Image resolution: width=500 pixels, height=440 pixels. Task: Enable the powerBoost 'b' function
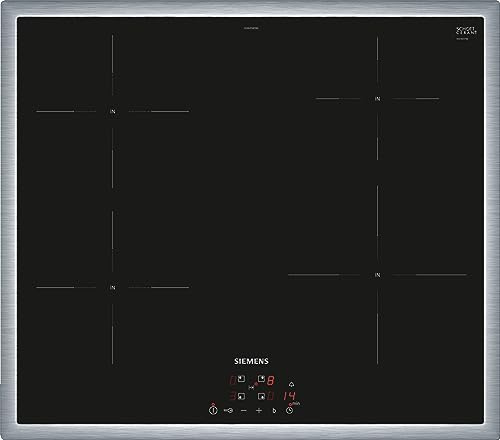pyautogui.click(x=274, y=411)
